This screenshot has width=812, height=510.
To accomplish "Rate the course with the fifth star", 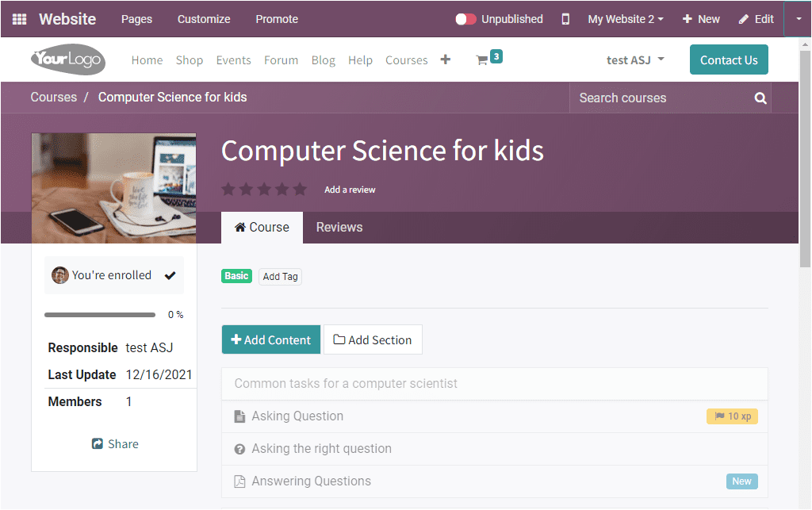I will pos(299,189).
